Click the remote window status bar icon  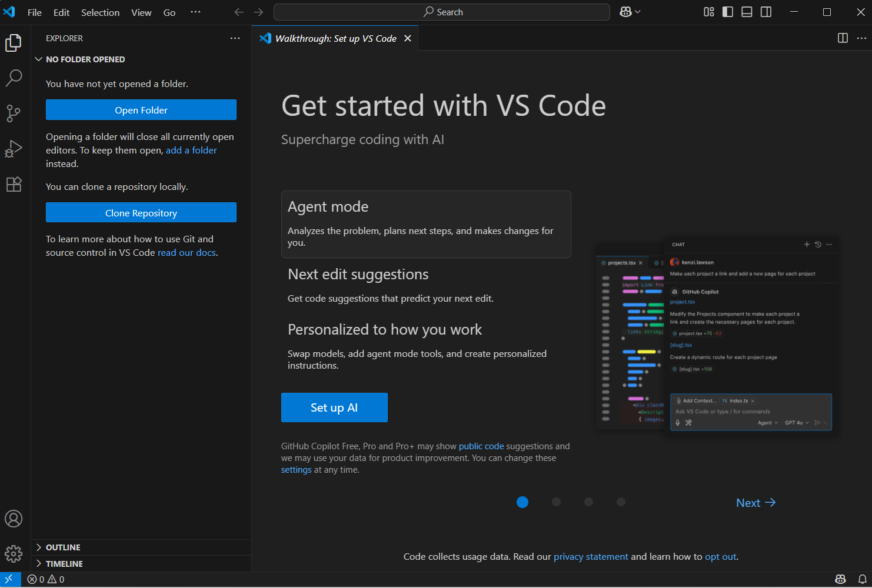coord(9,579)
